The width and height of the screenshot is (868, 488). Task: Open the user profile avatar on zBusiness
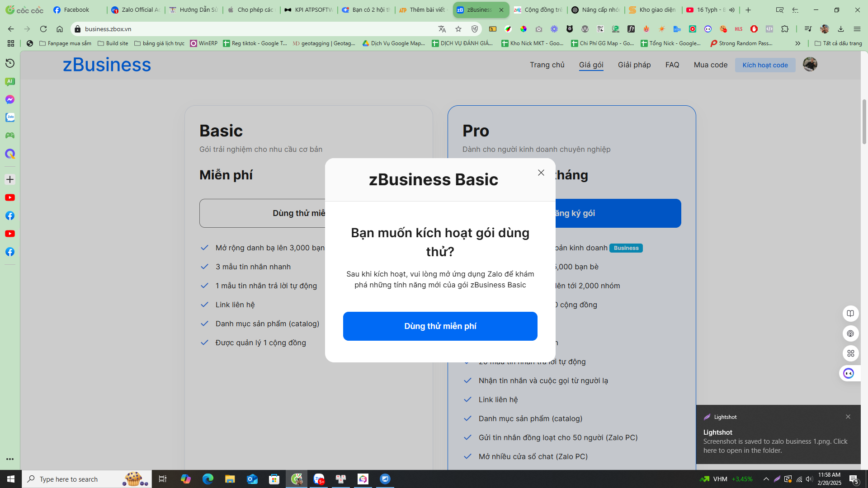[x=810, y=64]
